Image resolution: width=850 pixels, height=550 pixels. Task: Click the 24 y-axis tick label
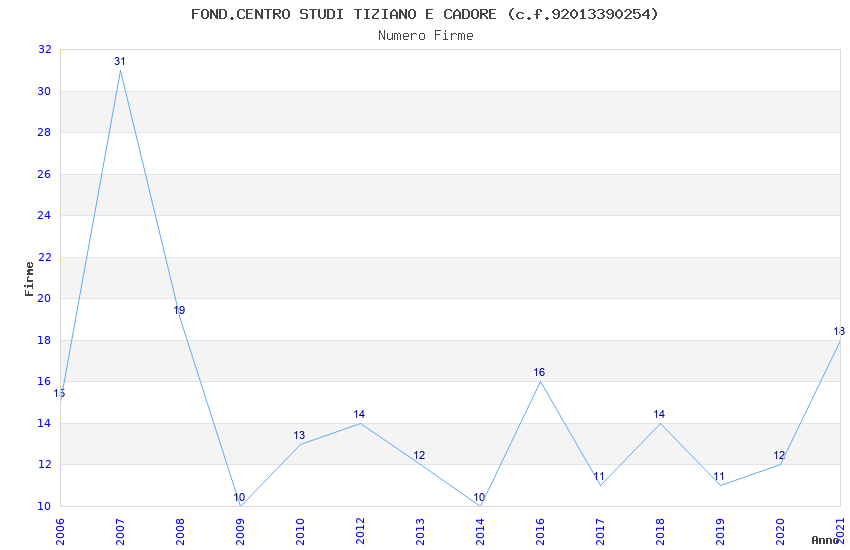click(x=44, y=215)
